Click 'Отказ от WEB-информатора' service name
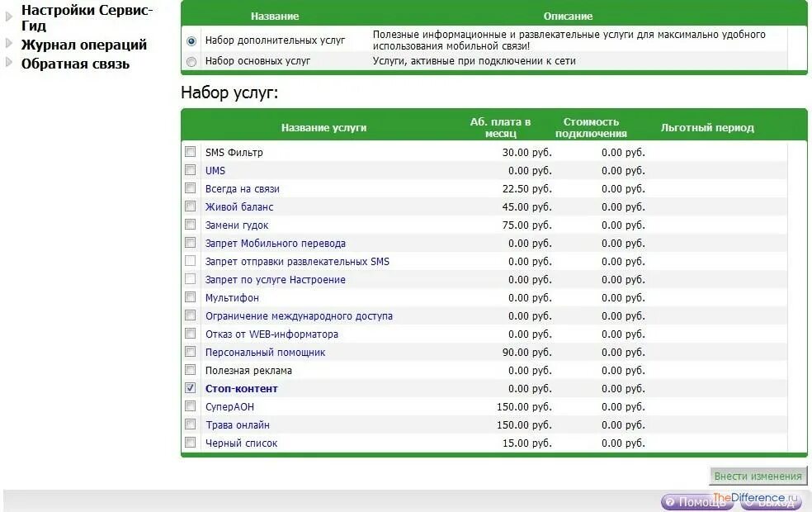 (271, 334)
